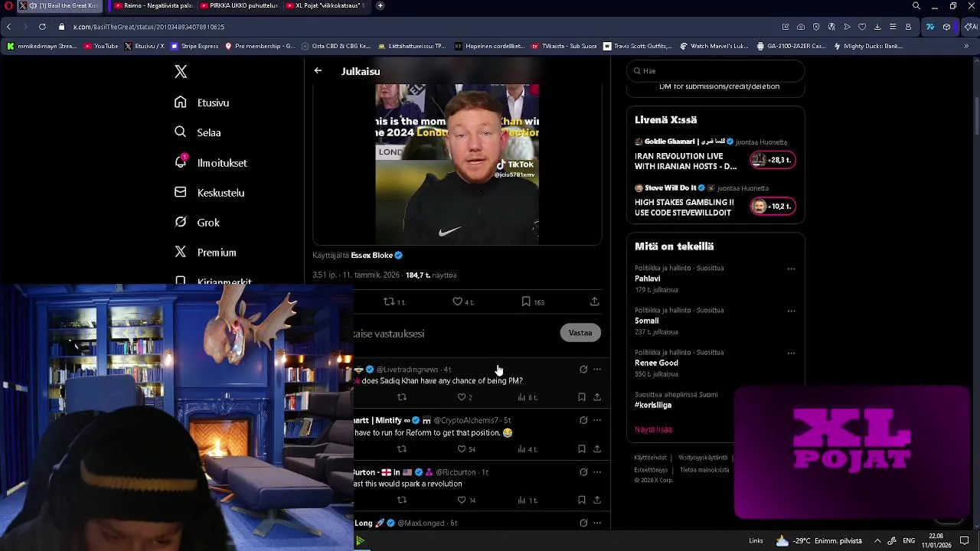This screenshot has width=980, height=551.
Task: Join the Iran Revolution Live space
Action: coord(773,160)
